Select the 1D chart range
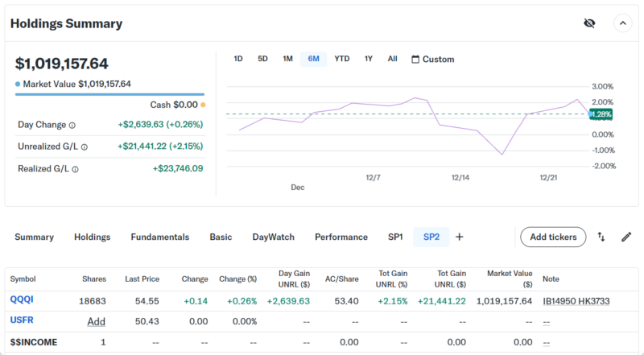Image resolution: width=644 pixels, height=355 pixels. [238, 59]
